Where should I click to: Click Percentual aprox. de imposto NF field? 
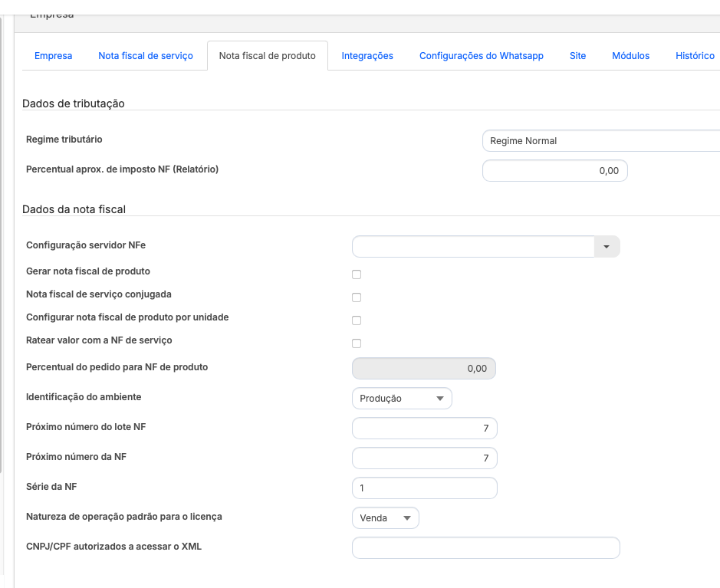[554, 171]
